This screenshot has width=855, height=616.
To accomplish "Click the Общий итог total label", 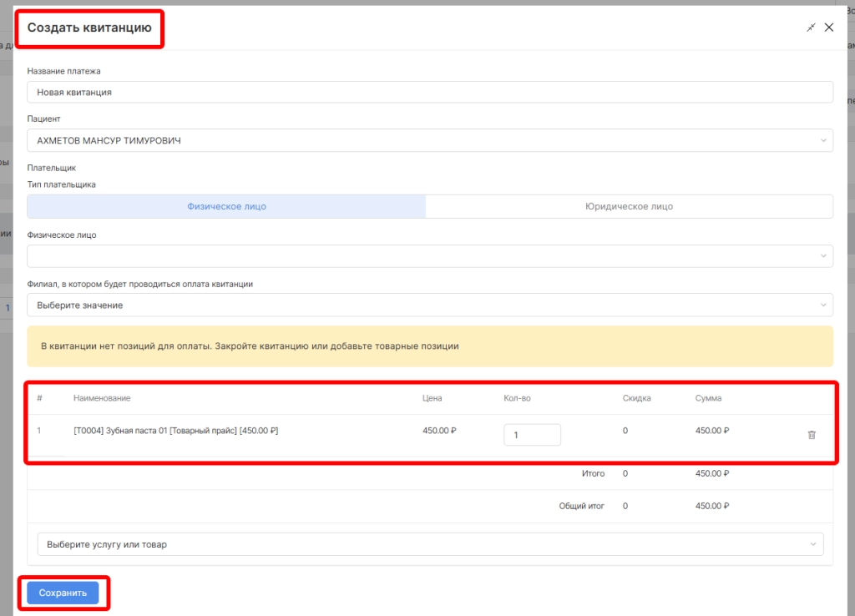I will [x=581, y=506].
